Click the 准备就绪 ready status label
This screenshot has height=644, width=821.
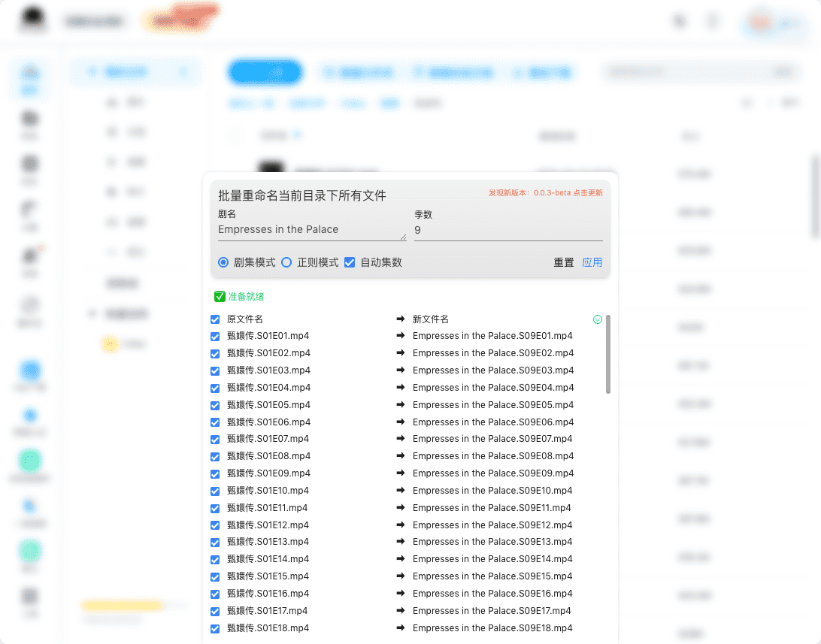click(x=246, y=297)
